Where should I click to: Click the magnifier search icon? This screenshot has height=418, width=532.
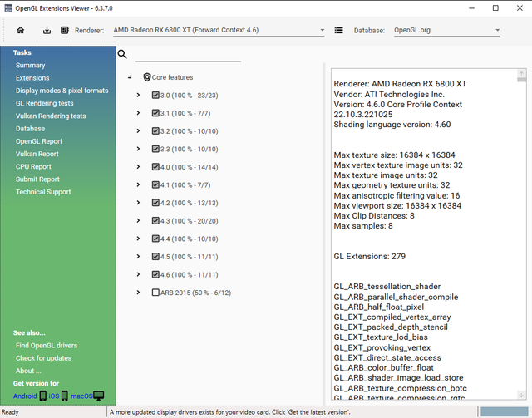(x=122, y=54)
